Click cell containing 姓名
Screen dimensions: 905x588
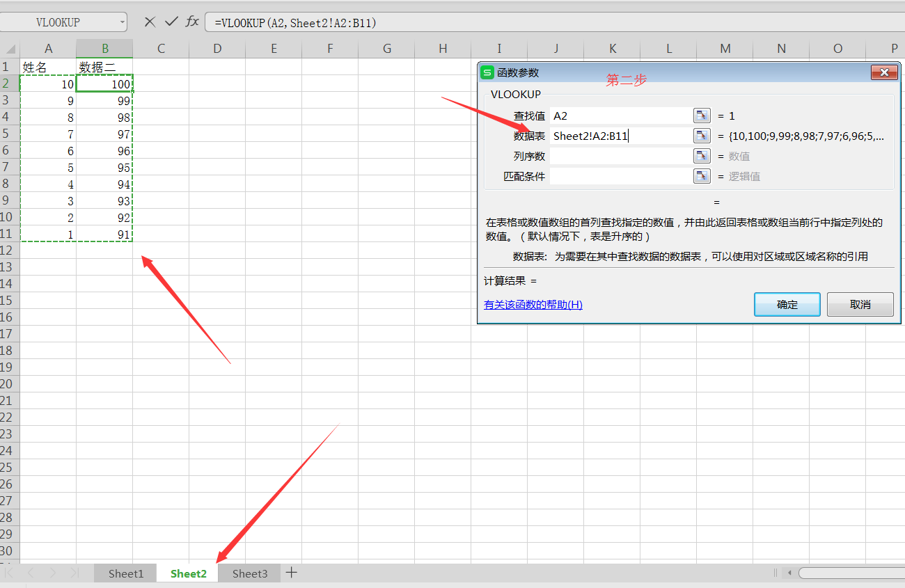[x=48, y=67]
